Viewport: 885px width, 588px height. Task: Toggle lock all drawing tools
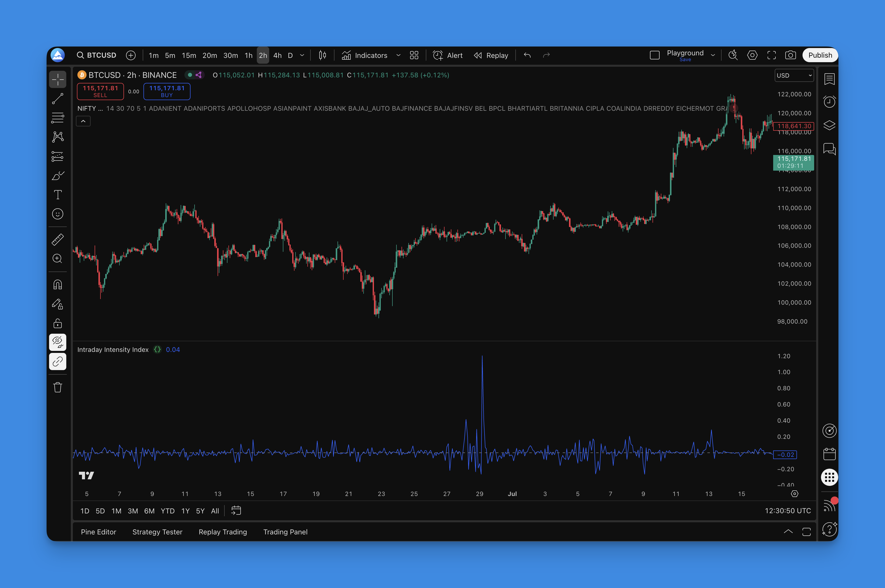click(x=57, y=323)
